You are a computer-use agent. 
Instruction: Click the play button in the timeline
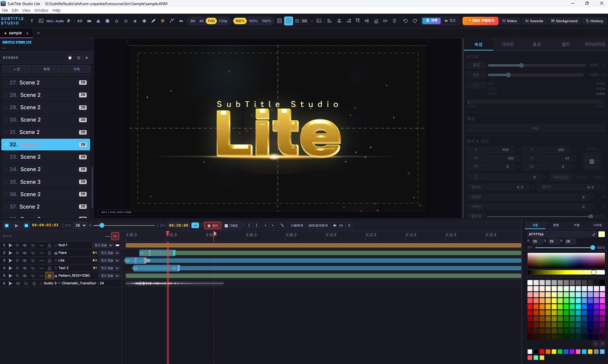point(16,226)
